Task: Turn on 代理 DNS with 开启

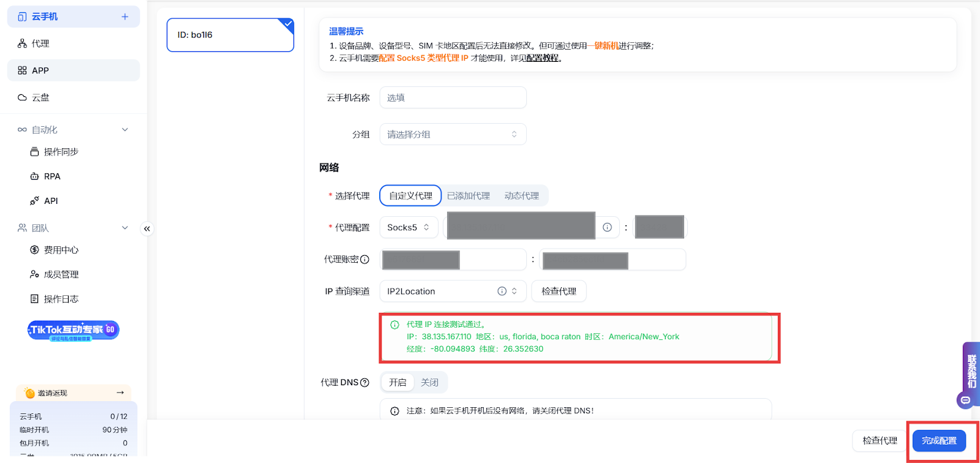Action: (398, 382)
